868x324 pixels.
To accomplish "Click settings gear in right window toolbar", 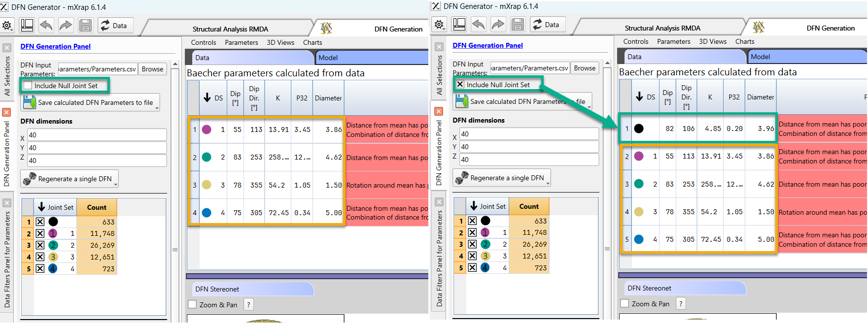I will tap(440, 25).
